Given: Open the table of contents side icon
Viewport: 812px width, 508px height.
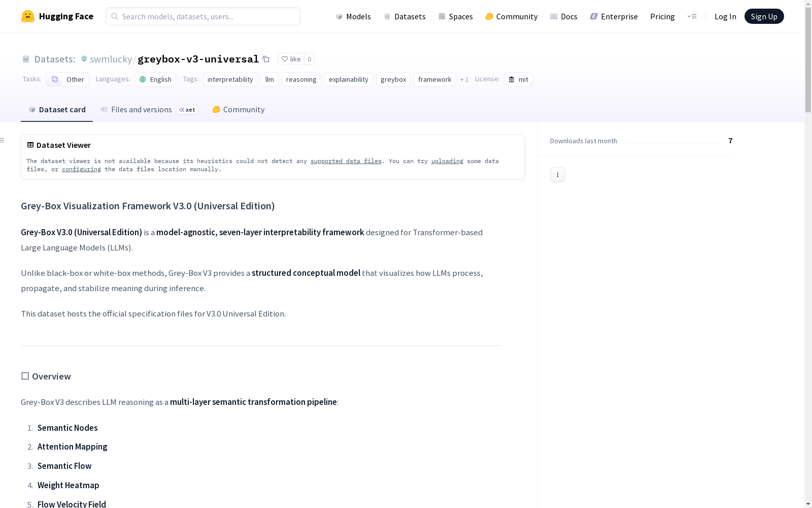Looking at the screenshot, I should tap(3, 140).
